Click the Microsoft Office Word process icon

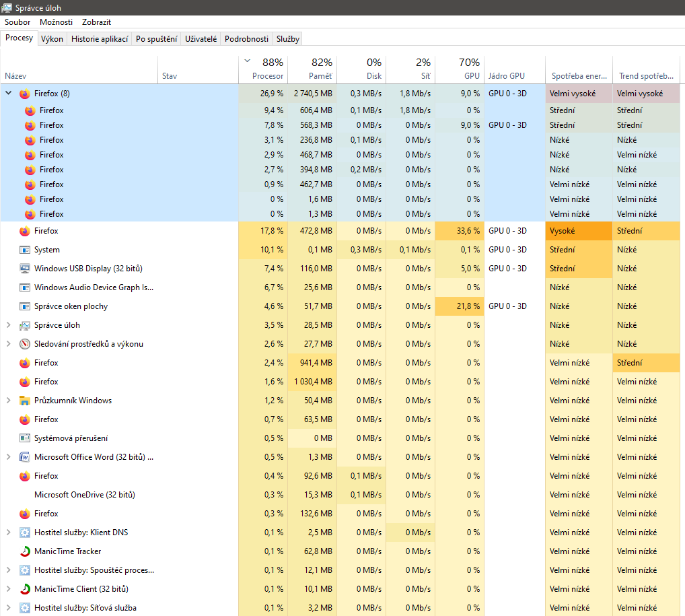[x=25, y=457]
